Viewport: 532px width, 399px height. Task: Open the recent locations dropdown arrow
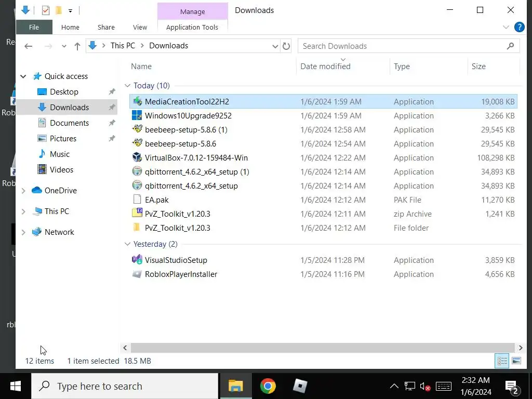pos(64,46)
